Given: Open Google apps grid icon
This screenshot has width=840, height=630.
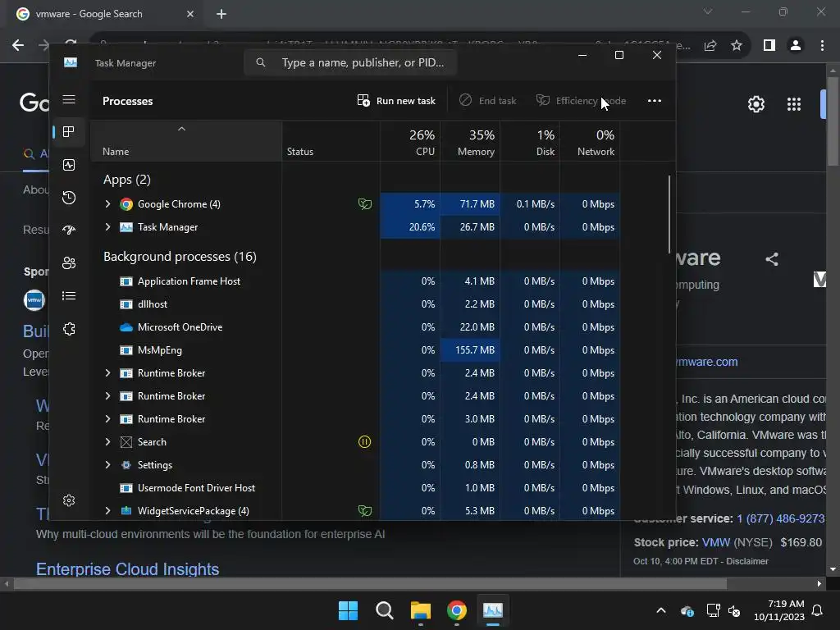Looking at the screenshot, I should (794, 104).
